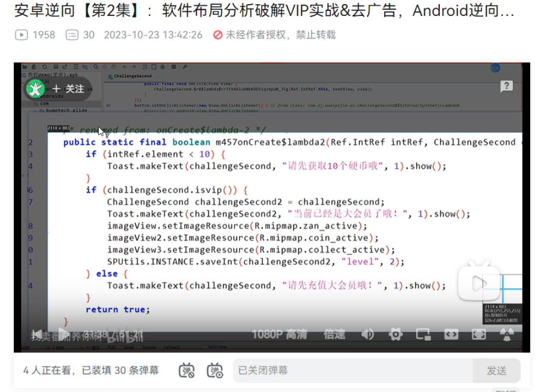Click the question mark feedback icon

tap(507, 86)
